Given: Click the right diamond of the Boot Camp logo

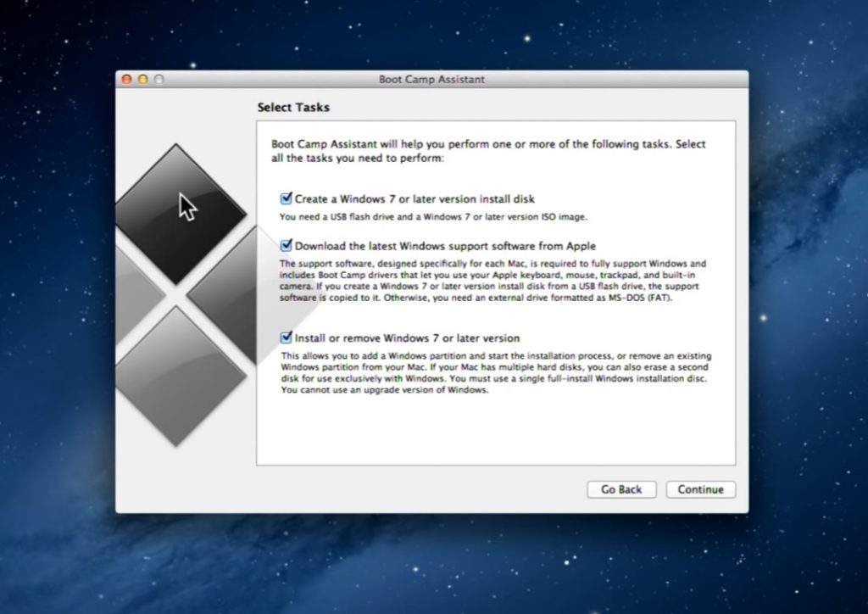Looking at the screenshot, I should click(x=222, y=293).
